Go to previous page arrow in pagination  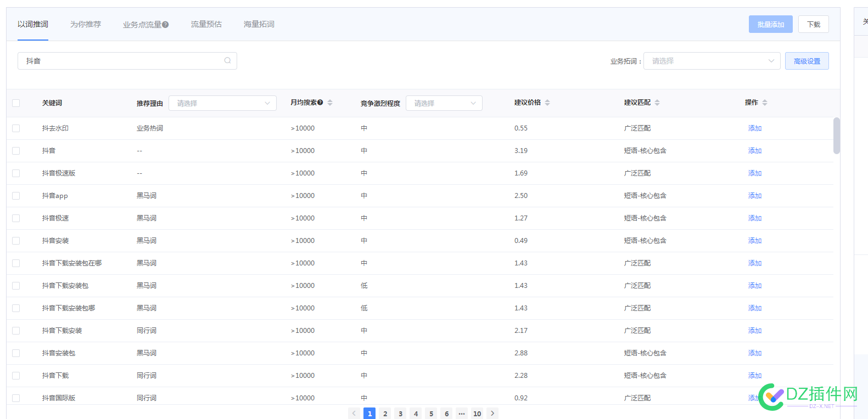pyautogui.click(x=354, y=414)
